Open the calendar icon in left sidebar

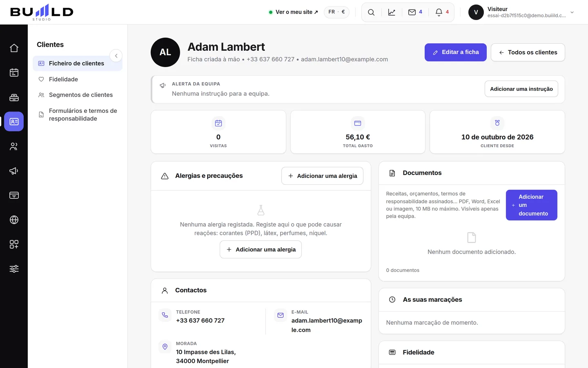click(14, 73)
